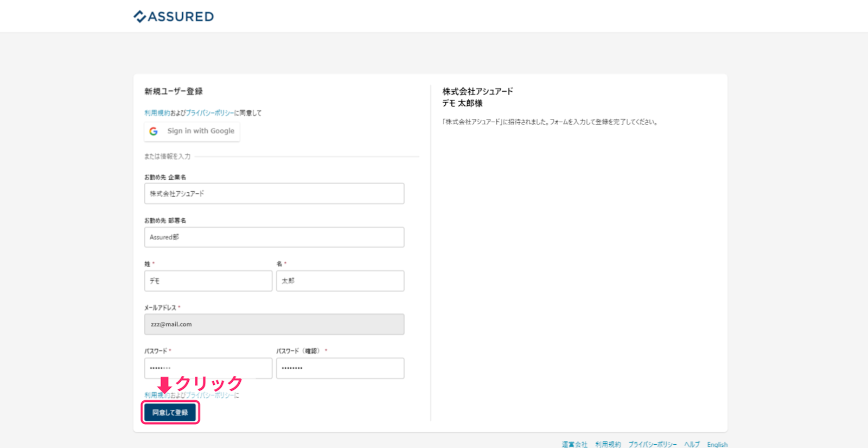Open ヘルプ footer link
Screen dimensions: 868x448
(692, 444)
